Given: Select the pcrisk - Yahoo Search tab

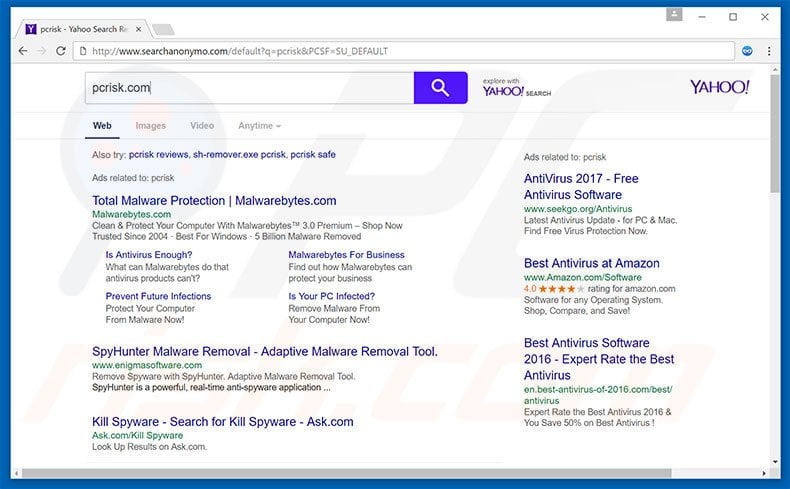Looking at the screenshot, I should [84, 29].
